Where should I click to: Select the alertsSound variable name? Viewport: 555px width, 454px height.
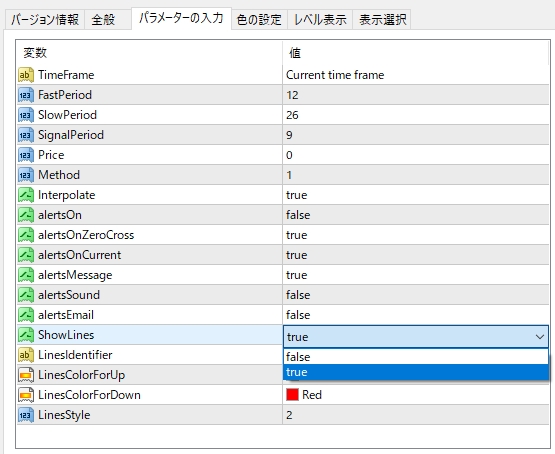pyautogui.click(x=69, y=295)
